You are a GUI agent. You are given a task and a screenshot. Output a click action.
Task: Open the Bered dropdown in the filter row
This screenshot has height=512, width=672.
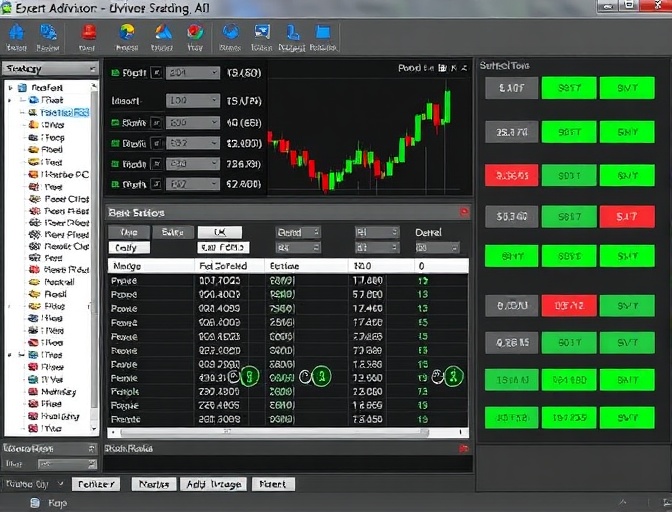pyautogui.click(x=297, y=232)
